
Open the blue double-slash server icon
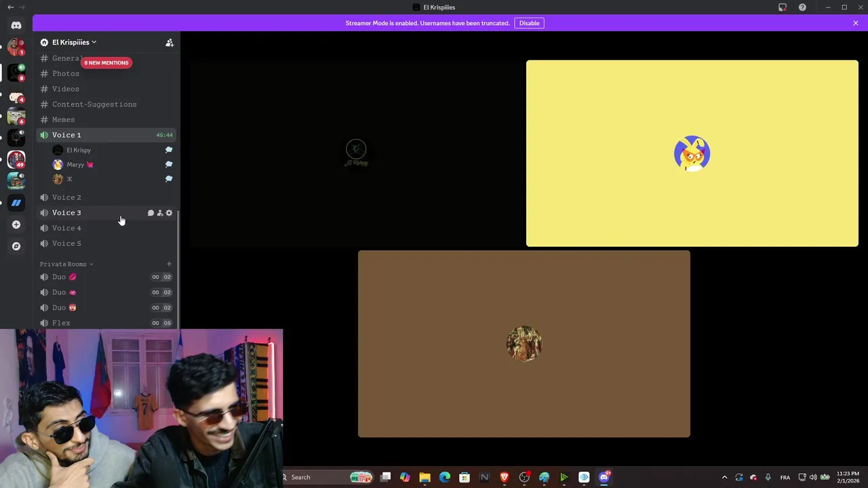click(16, 203)
